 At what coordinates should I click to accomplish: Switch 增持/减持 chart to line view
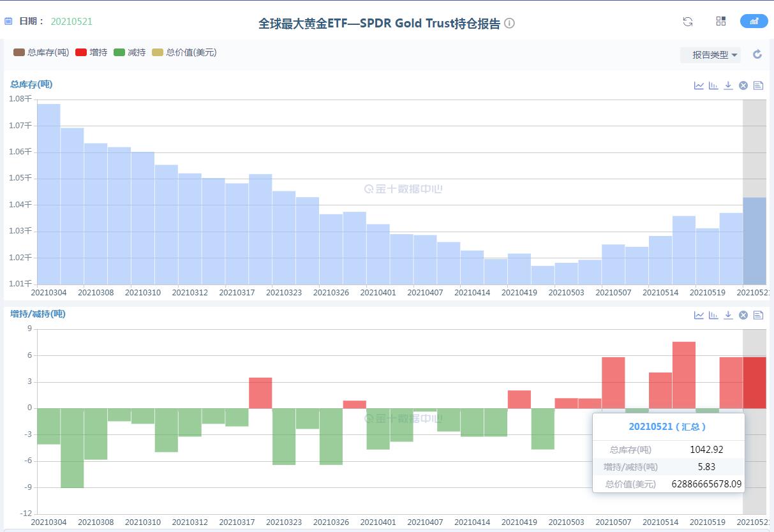pyautogui.click(x=699, y=315)
